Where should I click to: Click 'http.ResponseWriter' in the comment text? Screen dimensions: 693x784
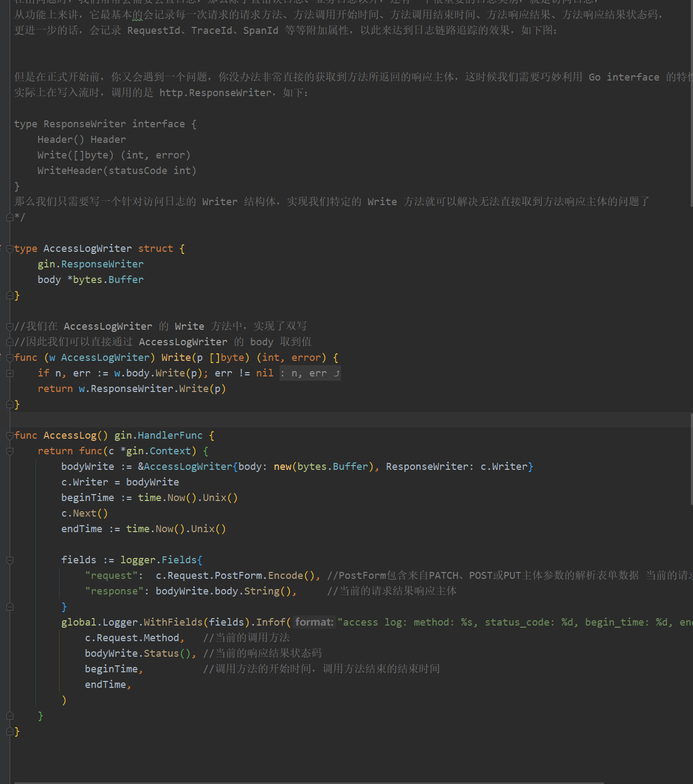(215, 93)
